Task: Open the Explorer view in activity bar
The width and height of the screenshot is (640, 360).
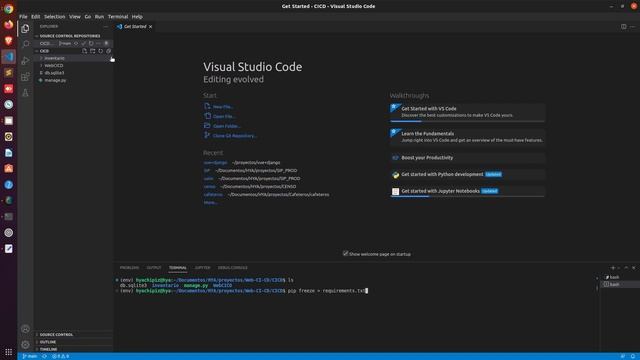Action: coord(25,29)
